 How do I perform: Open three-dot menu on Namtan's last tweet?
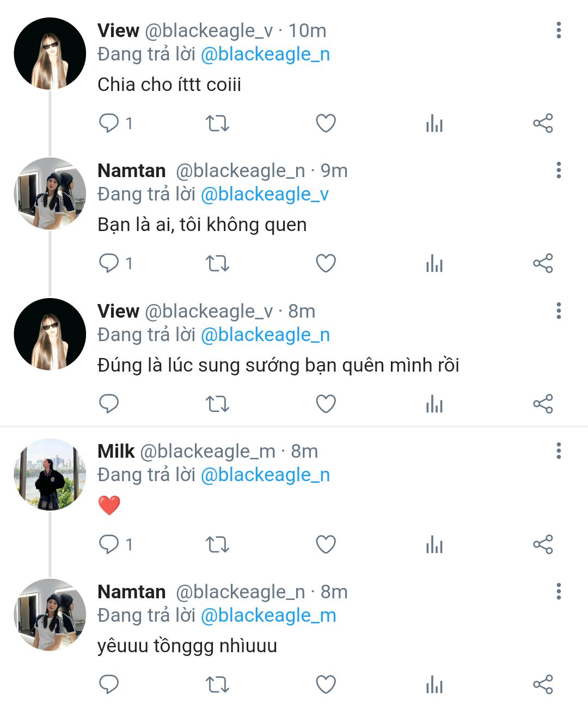point(559,592)
